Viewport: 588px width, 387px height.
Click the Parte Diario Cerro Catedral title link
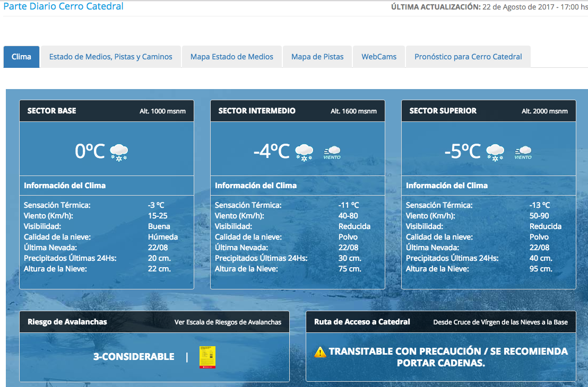coord(63,6)
